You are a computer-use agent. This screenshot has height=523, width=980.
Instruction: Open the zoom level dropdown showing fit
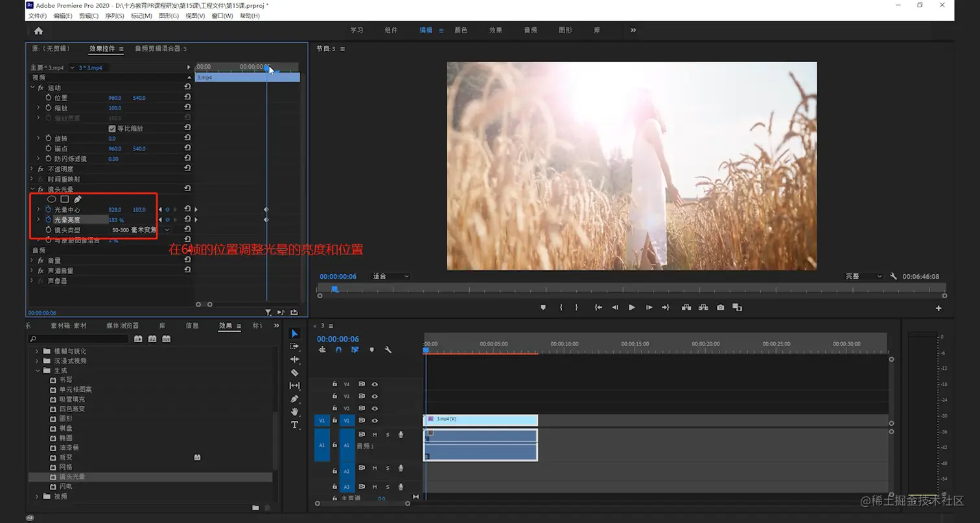[x=391, y=276]
